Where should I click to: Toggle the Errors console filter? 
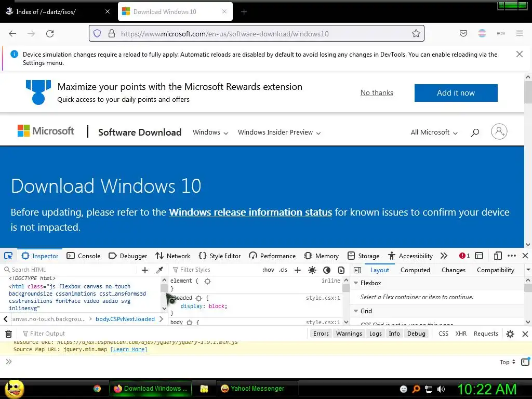click(321, 334)
